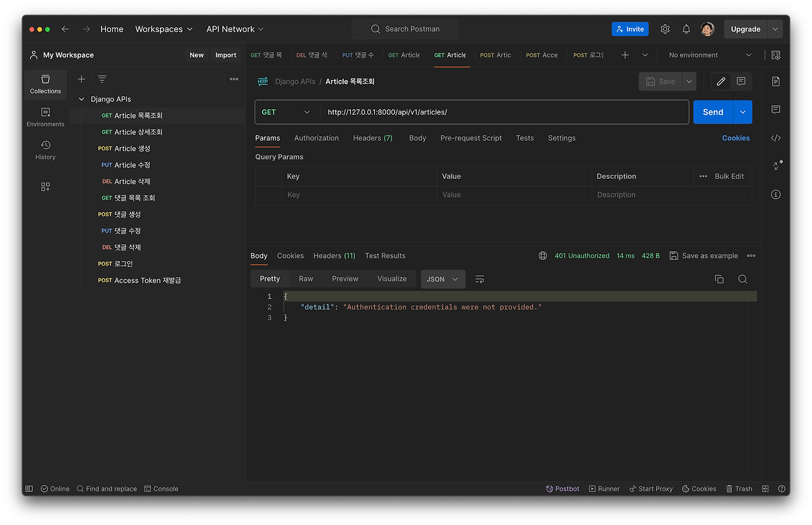This screenshot has width=812, height=525.
Task: Open the environment quick look icon
Action: (776, 55)
